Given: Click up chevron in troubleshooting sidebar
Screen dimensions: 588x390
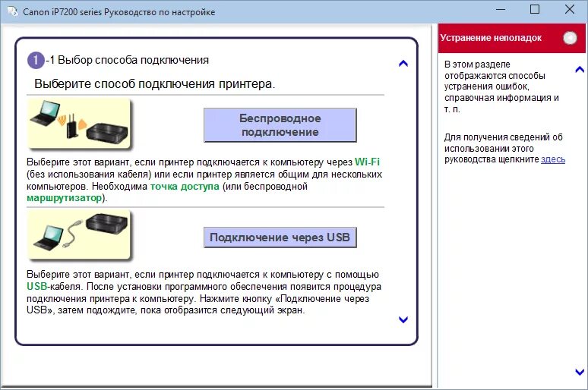Looking at the screenshot, I should pos(580,69).
